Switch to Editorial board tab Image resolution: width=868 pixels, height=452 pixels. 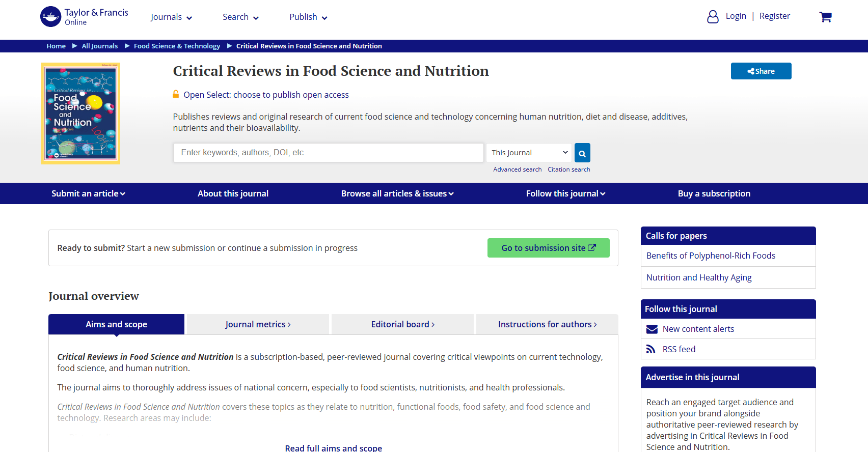click(x=402, y=324)
